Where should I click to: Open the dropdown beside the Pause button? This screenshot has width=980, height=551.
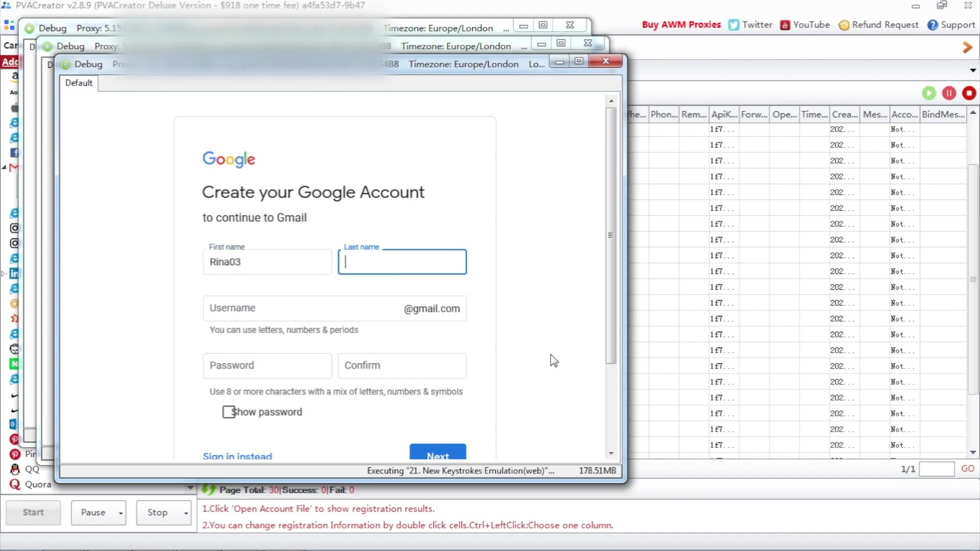119,513
